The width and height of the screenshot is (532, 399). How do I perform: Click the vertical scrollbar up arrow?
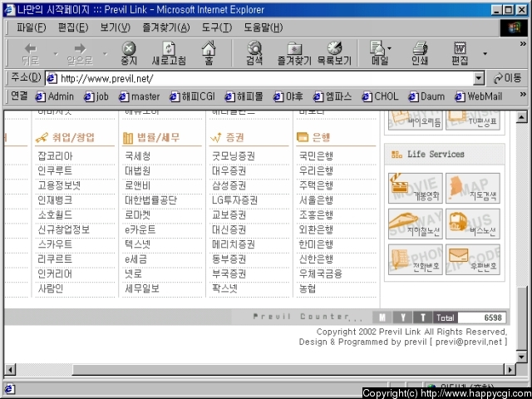521,117
